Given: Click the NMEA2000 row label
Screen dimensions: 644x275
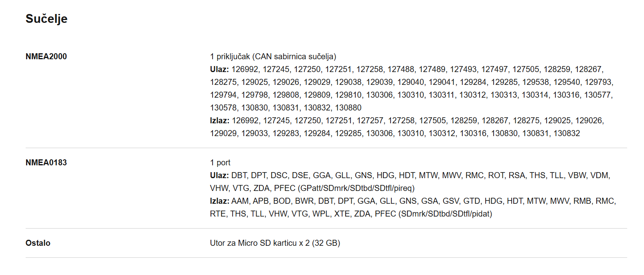Looking at the screenshot, I should coord(46,56).
